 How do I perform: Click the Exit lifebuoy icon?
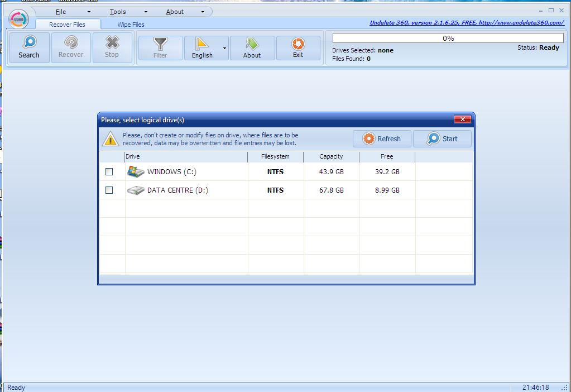[x=298, y=44]
